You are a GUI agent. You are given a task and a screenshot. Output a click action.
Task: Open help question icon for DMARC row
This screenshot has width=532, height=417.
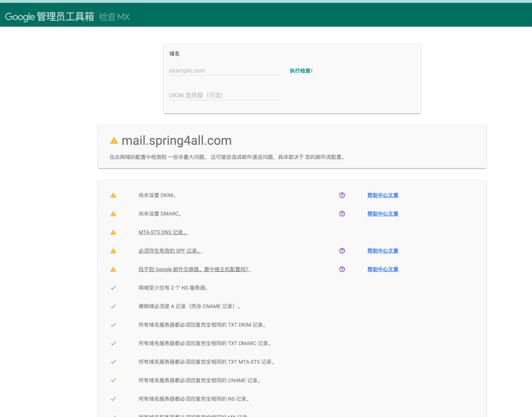tap(342, 214)
